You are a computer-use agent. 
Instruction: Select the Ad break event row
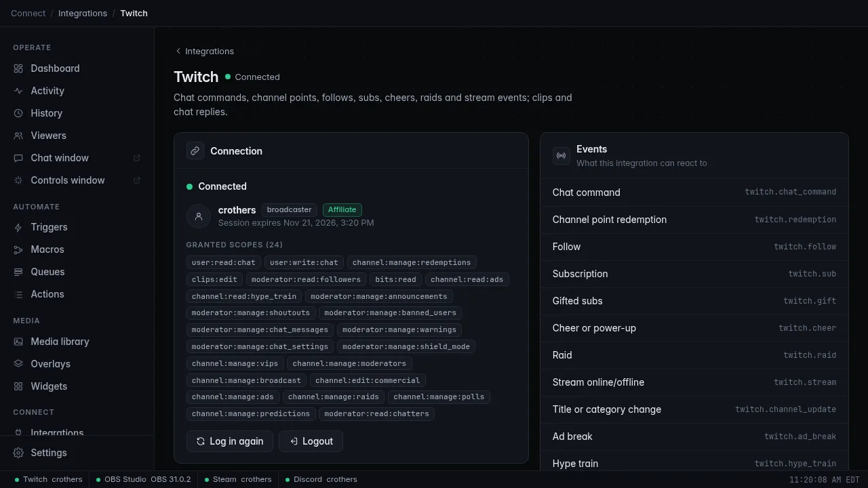(694, 436)
